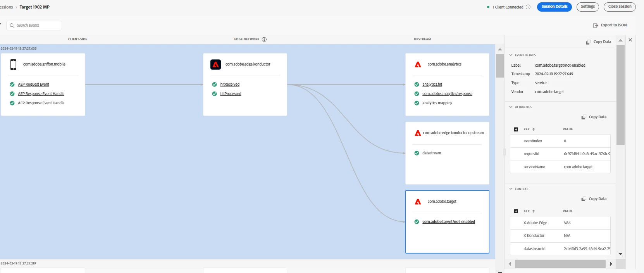Click the details panel vertical scrollbar thumb

coord(620,95)
